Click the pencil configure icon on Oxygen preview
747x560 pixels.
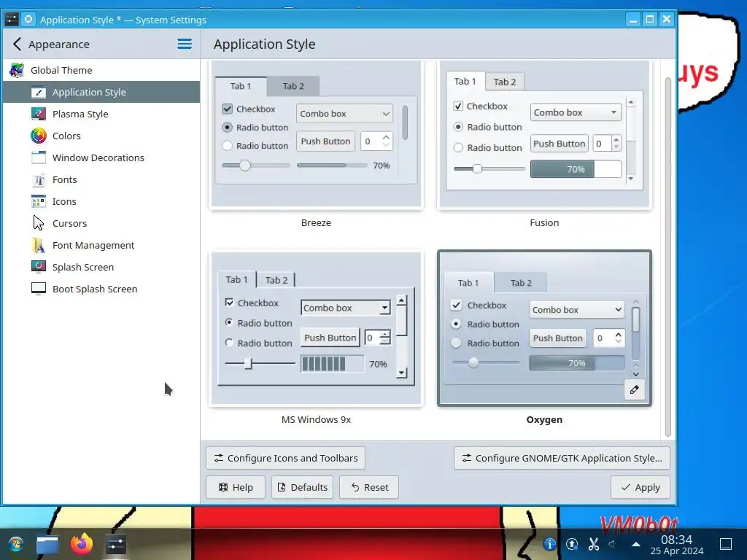point(634,390)
